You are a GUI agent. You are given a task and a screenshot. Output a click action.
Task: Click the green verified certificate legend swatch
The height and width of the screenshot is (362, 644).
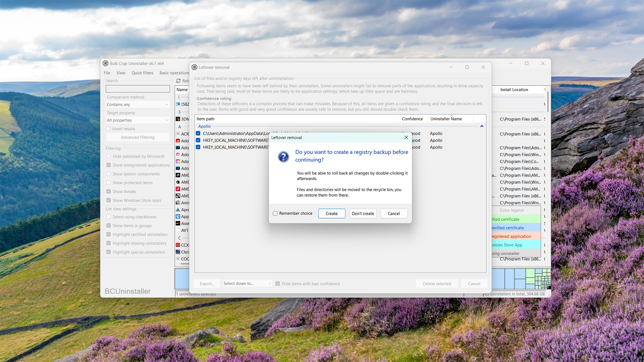516,219
